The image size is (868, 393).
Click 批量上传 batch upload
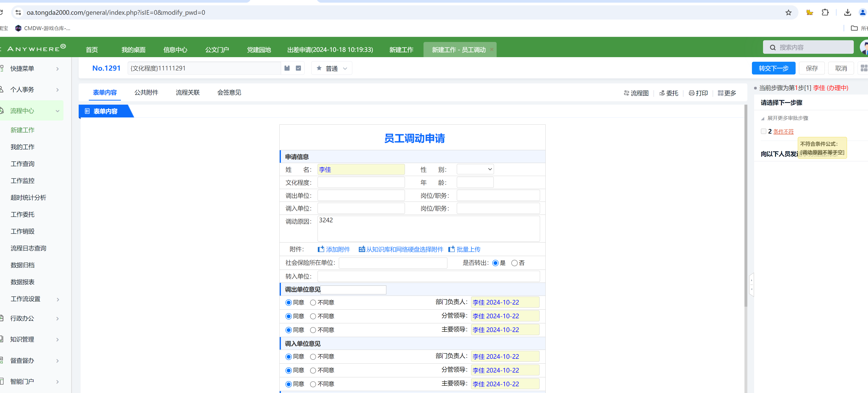[x=464, y=249]
